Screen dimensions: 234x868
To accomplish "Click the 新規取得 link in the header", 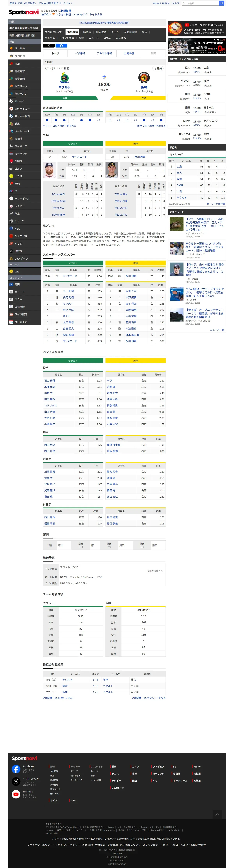I will coord(66,11).
